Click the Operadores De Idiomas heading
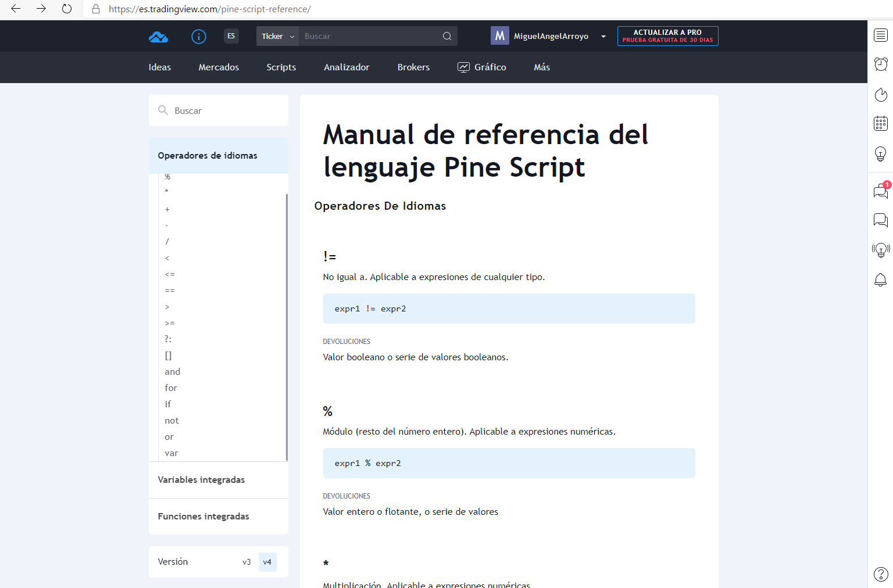 click(380, 206)
